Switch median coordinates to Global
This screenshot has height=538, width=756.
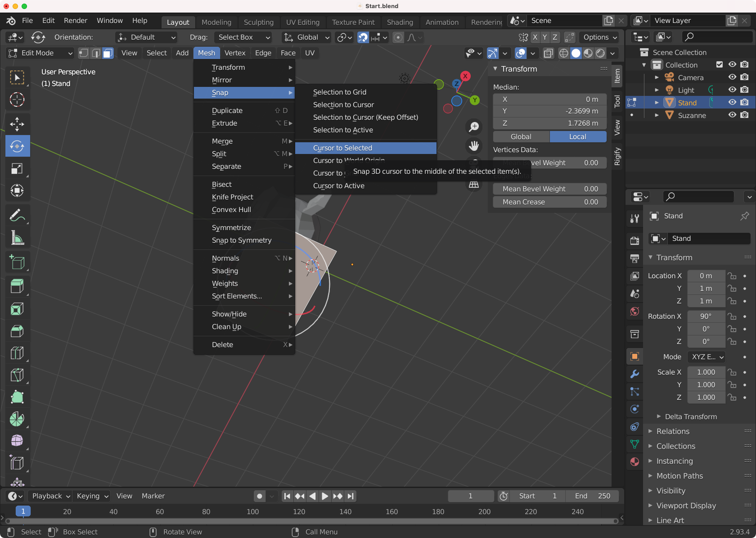[521, 137]
